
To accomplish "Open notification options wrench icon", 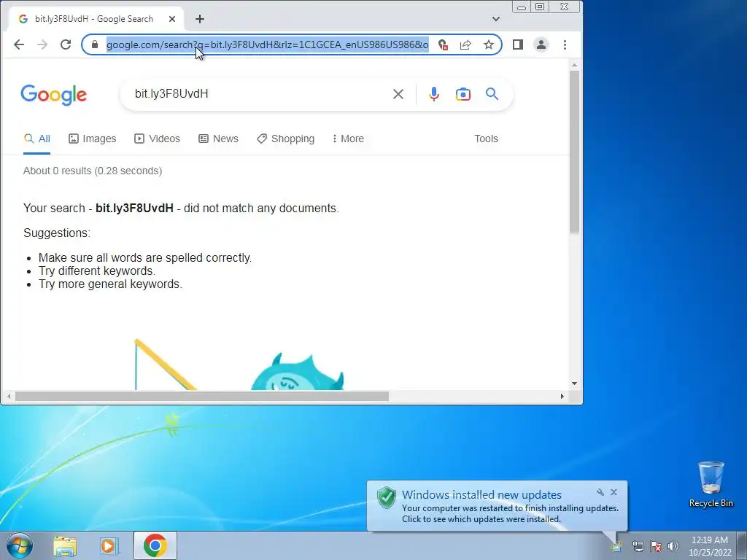I will pos(600,492).
